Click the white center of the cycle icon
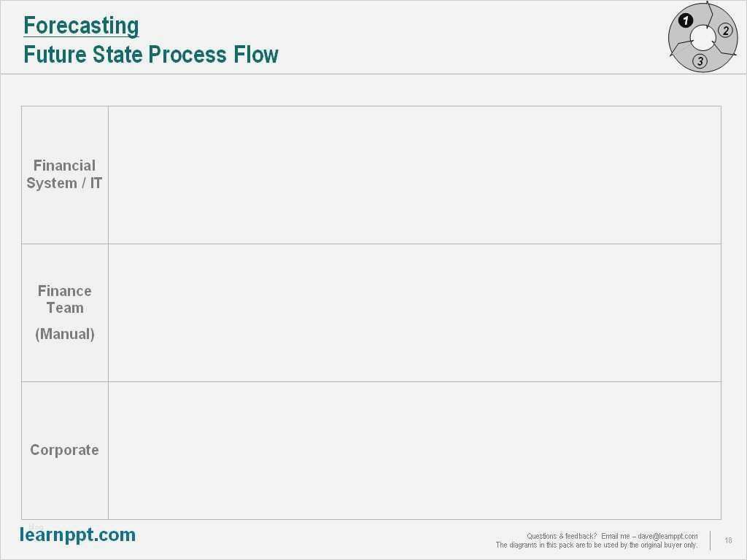Viewport: 747px width, 560px height. 703,38
